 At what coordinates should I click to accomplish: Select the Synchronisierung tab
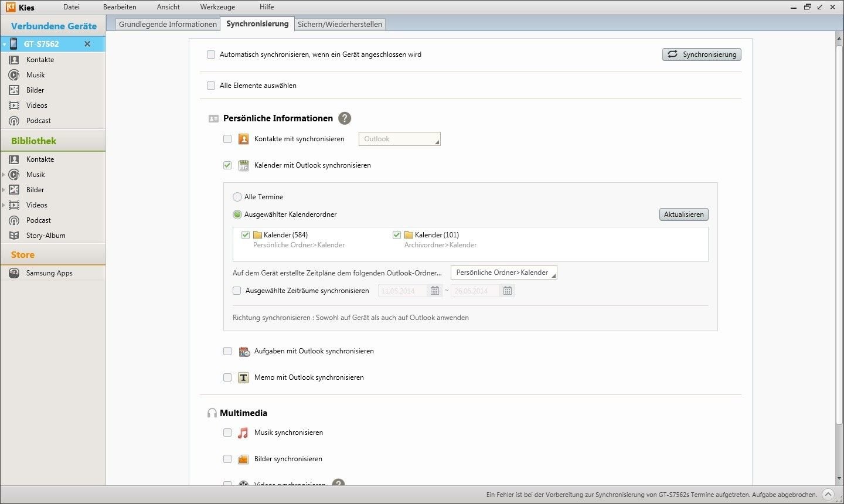click(257, 23)
